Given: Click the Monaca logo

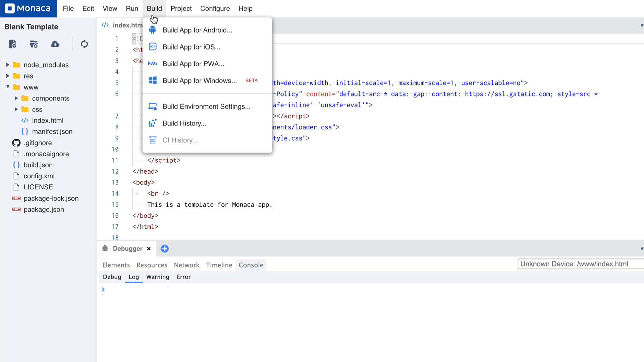Looking at the screenshot, I should point(28,8).
